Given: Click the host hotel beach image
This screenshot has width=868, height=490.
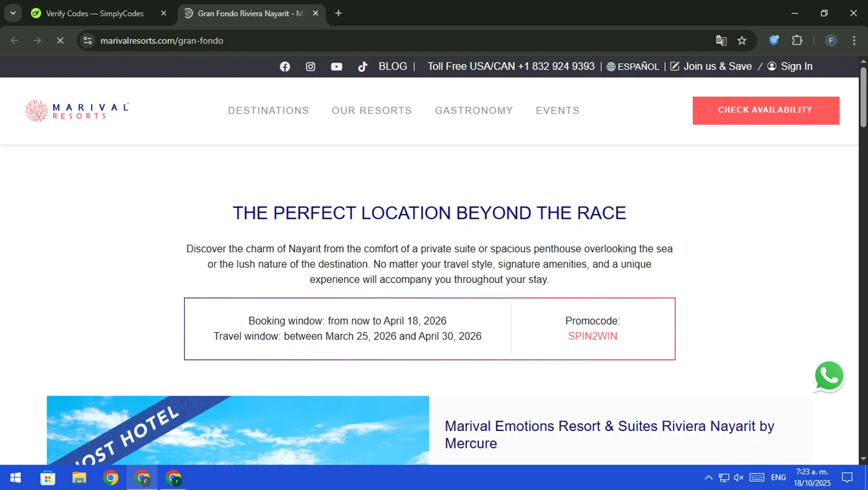Looking at the screenshot, I should click(x=238, y=430).
